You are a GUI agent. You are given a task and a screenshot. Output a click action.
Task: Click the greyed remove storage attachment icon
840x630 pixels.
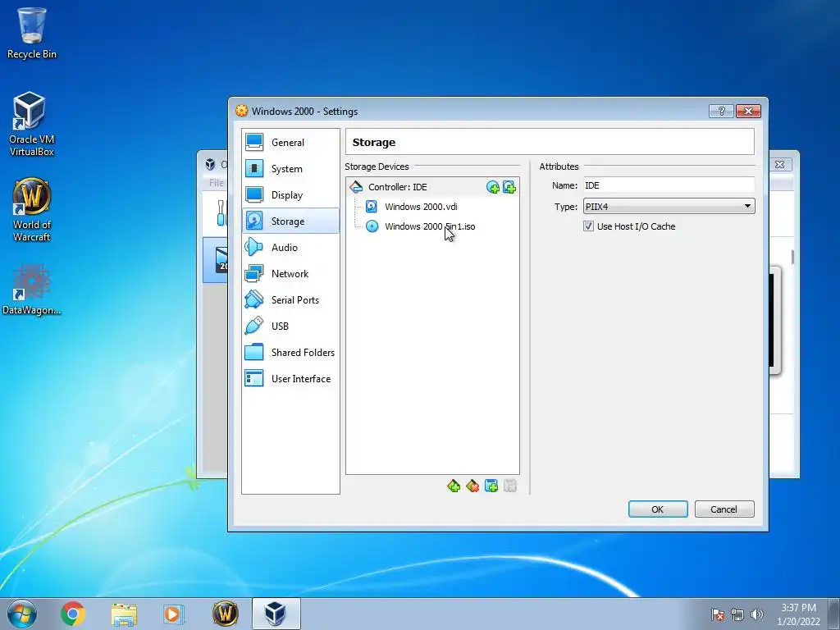pyautogui.click(x=510, y=486)
